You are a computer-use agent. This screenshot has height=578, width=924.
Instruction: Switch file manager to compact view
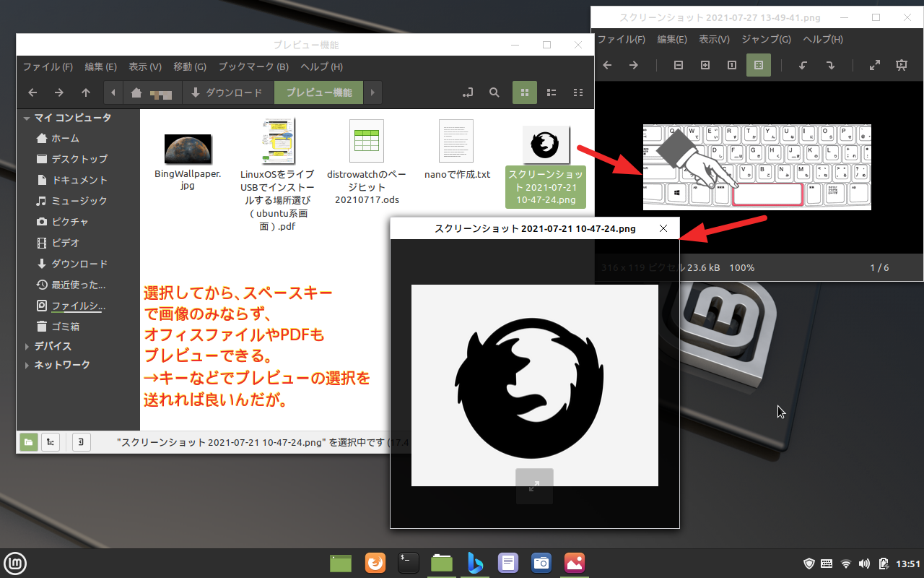point(577,92)
